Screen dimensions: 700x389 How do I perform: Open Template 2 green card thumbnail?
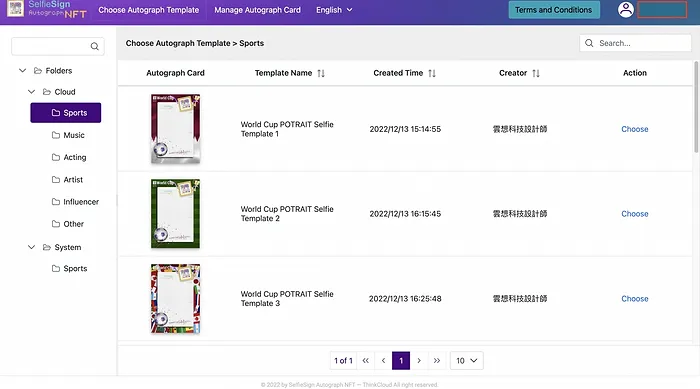pos(175,213)
